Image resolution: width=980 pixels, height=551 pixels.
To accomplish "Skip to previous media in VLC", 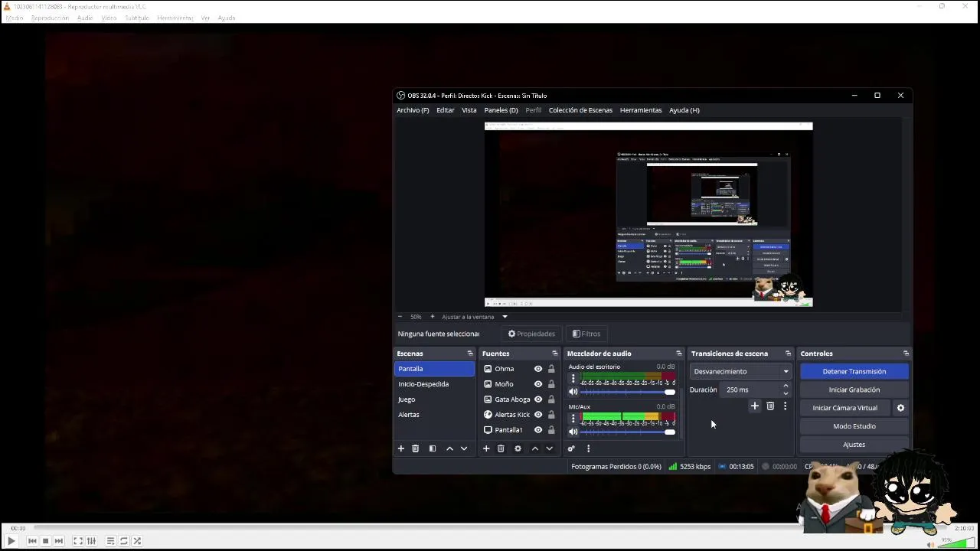I will 32,541.
